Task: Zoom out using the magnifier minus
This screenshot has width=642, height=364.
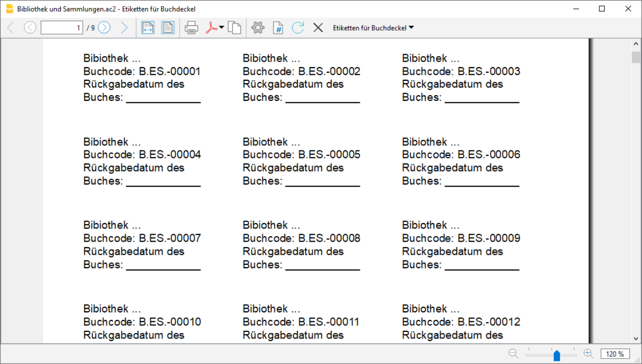Action: click(513, 353)
